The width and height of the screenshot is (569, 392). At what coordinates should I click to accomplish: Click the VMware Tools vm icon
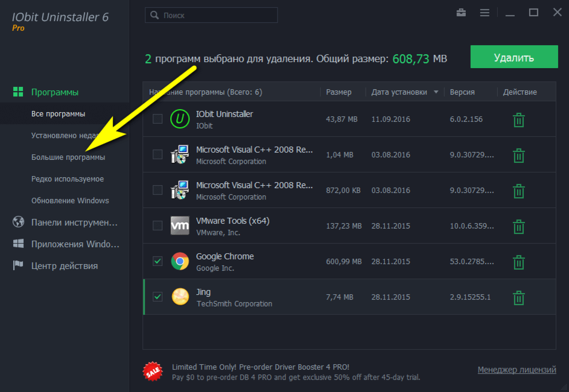coord(180,226)
